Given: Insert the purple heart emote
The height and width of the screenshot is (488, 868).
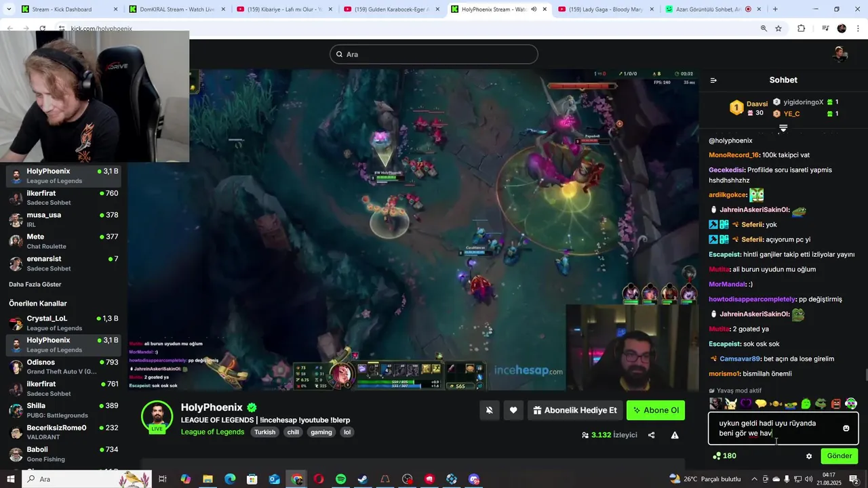Looking at the screenshot, I should pyautogui.click(x=746, y=404).
